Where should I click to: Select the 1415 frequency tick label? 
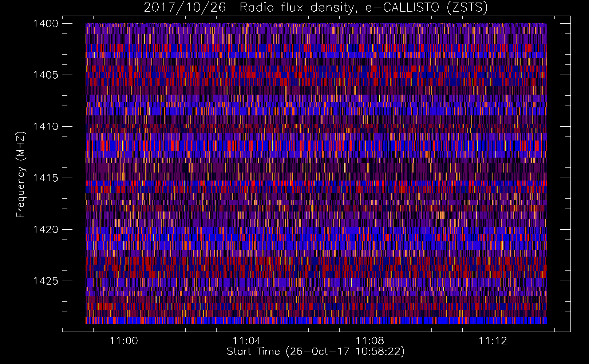coord(46,178)
